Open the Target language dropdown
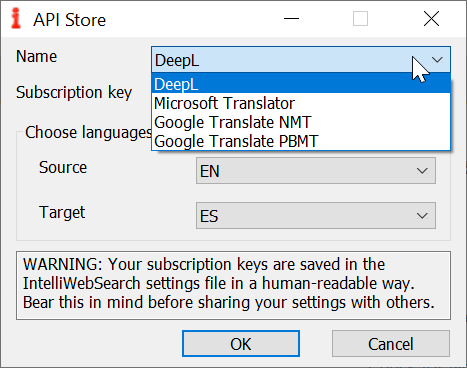 (316, 216)
